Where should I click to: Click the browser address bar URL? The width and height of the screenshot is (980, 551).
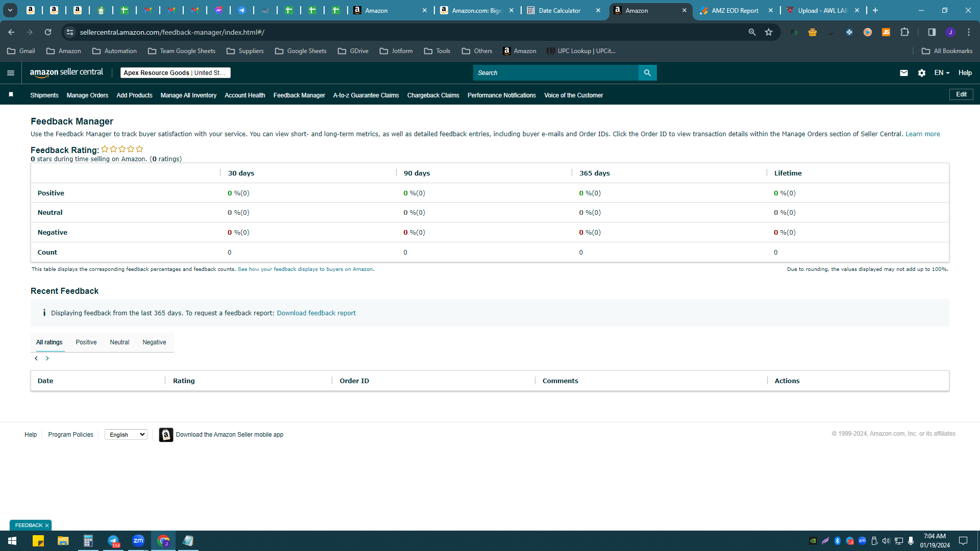coord(172,32)
